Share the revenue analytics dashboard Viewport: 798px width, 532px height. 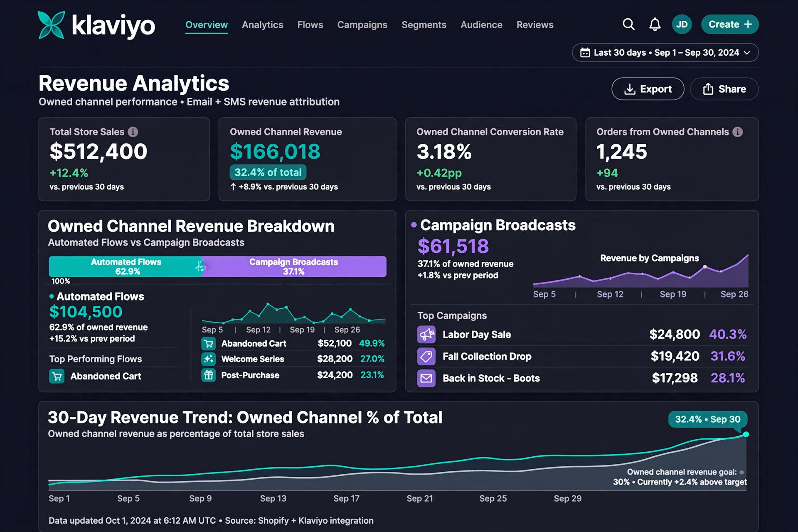[x=724, y=89]
